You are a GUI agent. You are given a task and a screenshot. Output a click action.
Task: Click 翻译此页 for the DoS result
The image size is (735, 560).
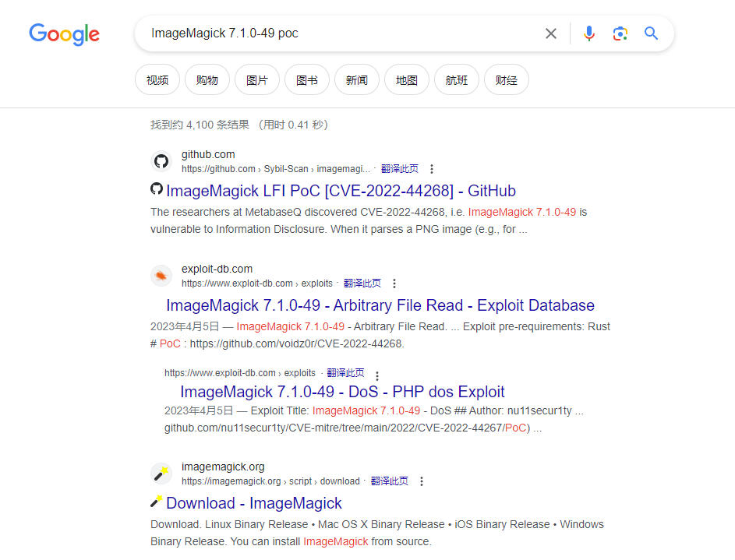pos(345,373)
